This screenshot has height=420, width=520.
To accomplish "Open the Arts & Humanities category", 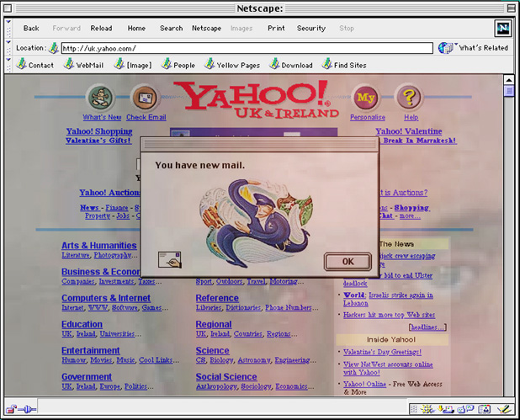I will [98, 246].
